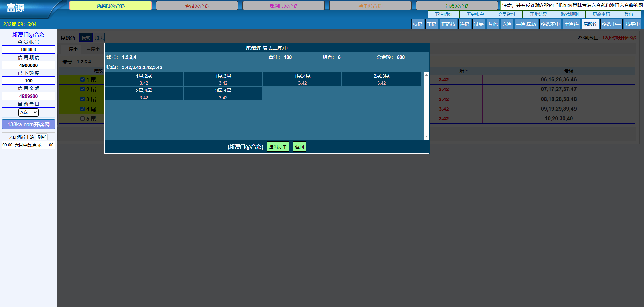Check the 5尾 checkbox
The height and width of the screenshot is (307, 644).
pos(82,119)
